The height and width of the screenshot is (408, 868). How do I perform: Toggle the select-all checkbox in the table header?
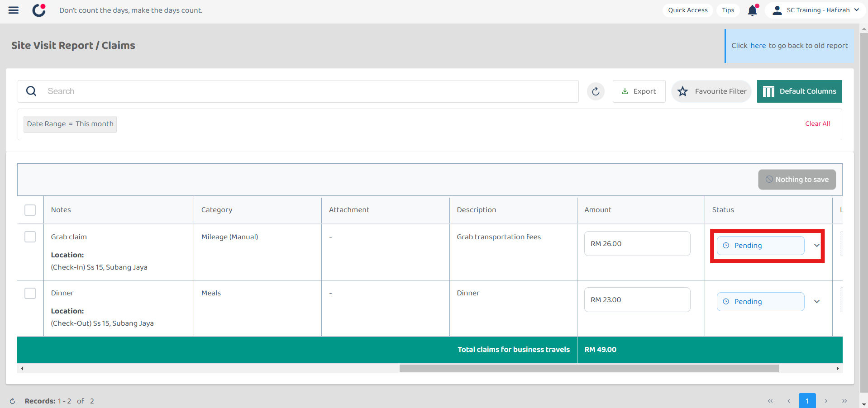coord(30,210)
